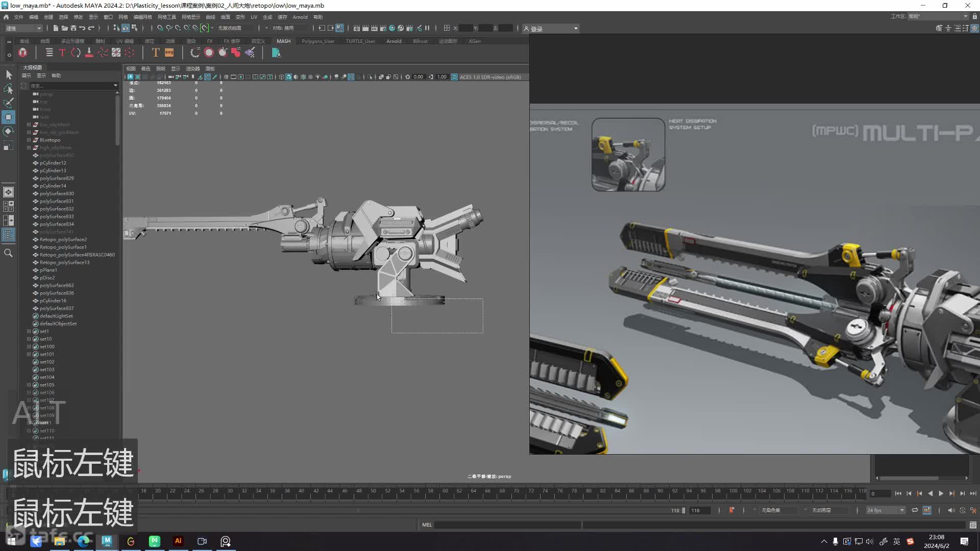
Task: Open the 24 fps frame rate dropdown
Action: [x=885, y=510]
